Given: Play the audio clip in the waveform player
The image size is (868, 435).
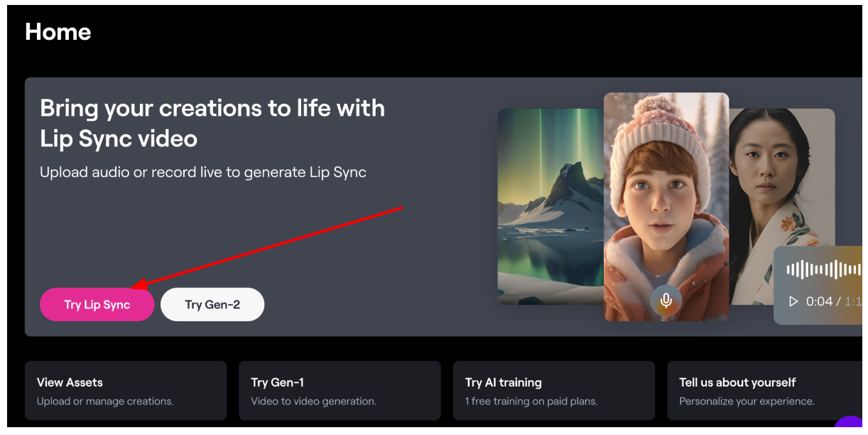Looking at the screenshot, I should coord(793,301).
